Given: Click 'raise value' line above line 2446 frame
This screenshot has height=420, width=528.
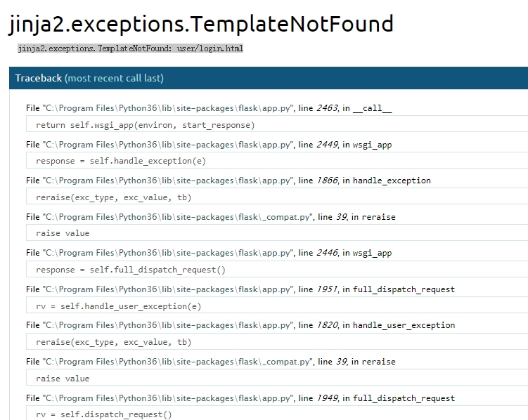Looking at the screenshot, I should coord(63,233).
